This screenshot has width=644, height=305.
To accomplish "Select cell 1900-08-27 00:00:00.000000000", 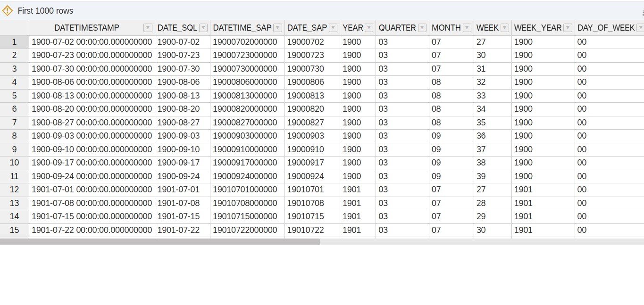I will (x=92, y=123).
